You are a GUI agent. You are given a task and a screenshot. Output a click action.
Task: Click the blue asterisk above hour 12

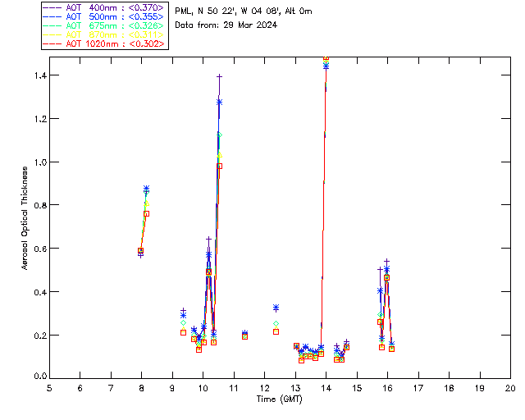pyautogui.click(x=276, y=308)
